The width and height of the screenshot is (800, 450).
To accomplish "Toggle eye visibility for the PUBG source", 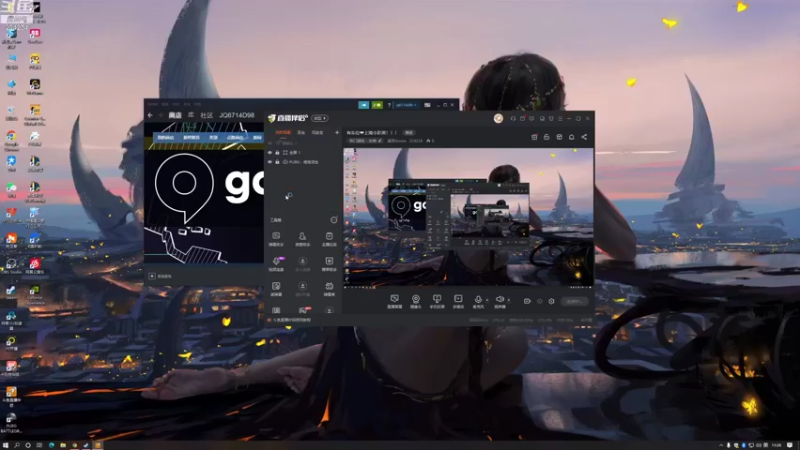I will [x=270, y=162].
